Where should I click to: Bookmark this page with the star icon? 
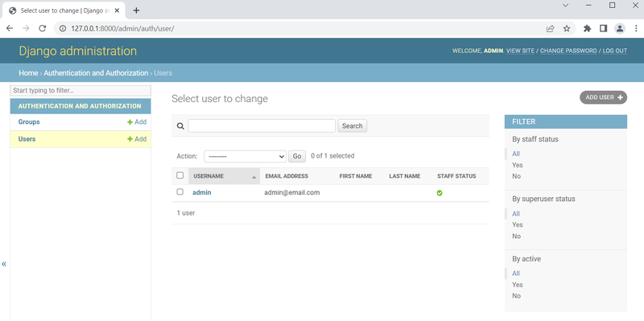pyautogui.click(x=567, y=28)
